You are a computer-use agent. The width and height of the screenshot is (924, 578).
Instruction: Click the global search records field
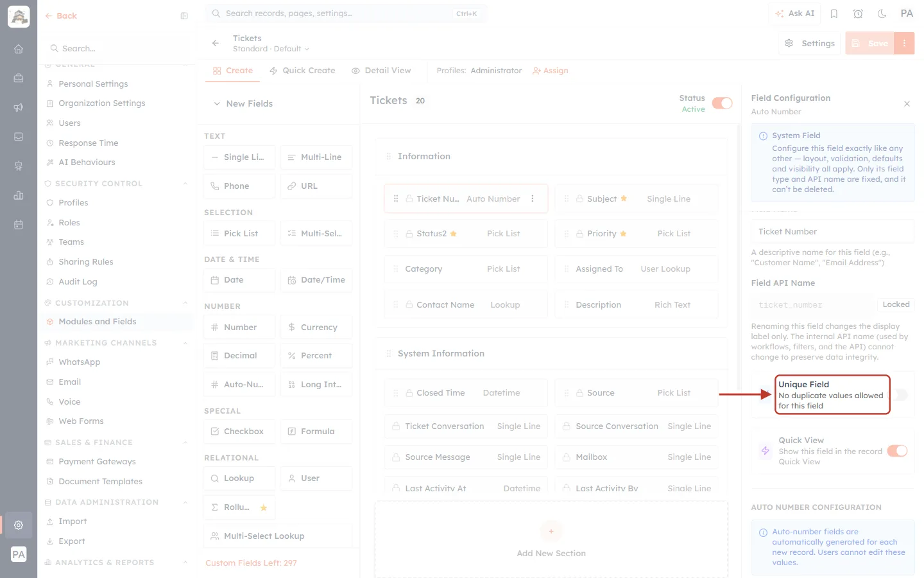pos(346,13)
